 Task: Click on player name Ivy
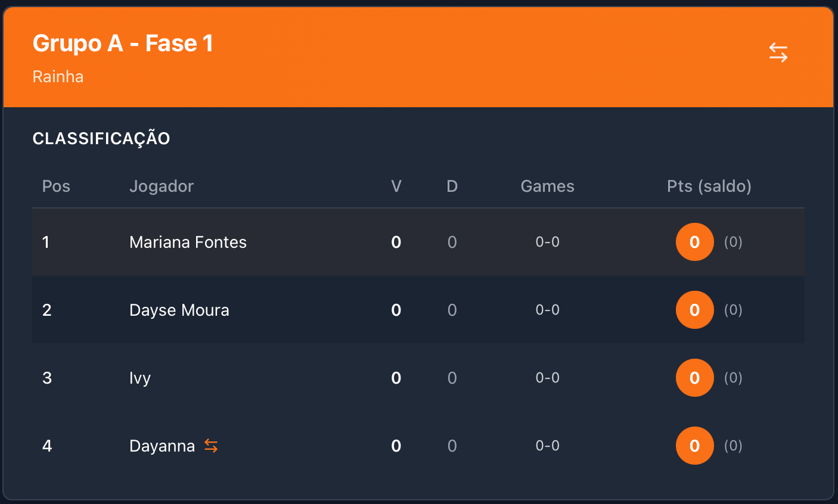[x=140, y=378]
